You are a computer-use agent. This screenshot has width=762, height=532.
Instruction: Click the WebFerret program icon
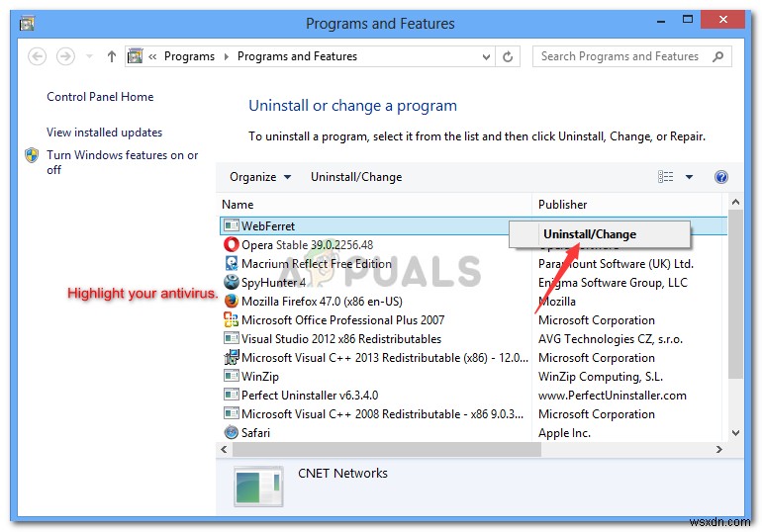(x=232, y=225)
